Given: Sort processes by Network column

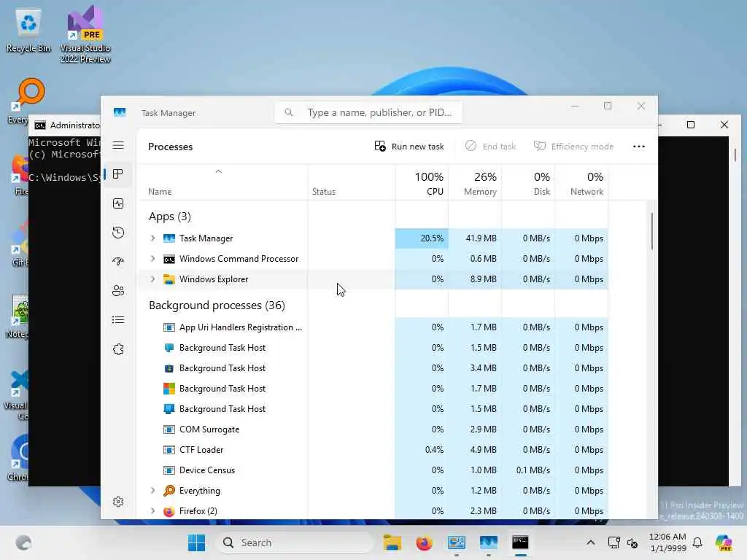Looking at the screenshot, I should (581, 184).
